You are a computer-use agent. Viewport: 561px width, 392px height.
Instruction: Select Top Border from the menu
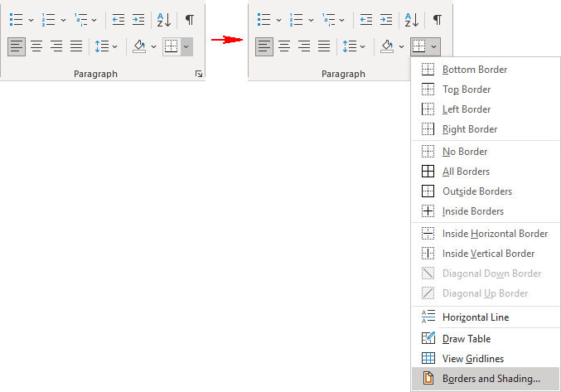click(485, 90)
